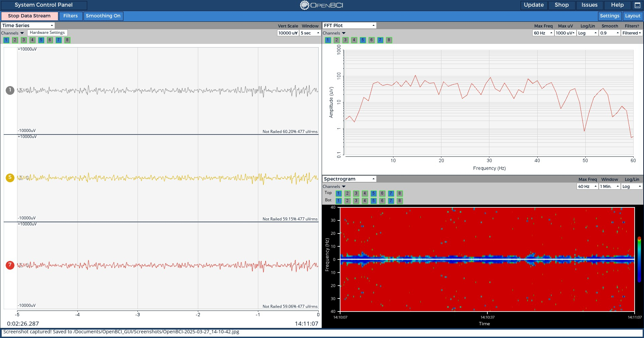This screenshot has height=338, width=644.
Task: Open Hardware Settings
Action: (47, 32)
